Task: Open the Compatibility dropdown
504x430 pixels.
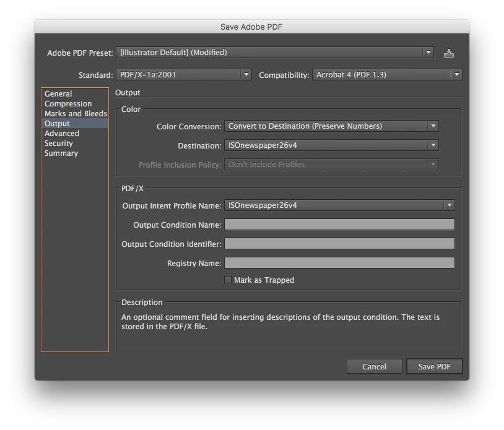Action: [387, 75]
